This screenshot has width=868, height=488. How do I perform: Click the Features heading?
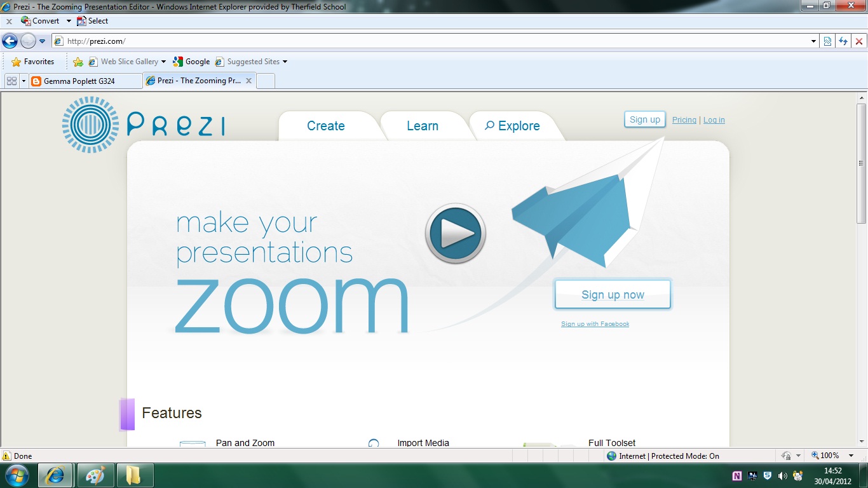(x=172, y=413)
